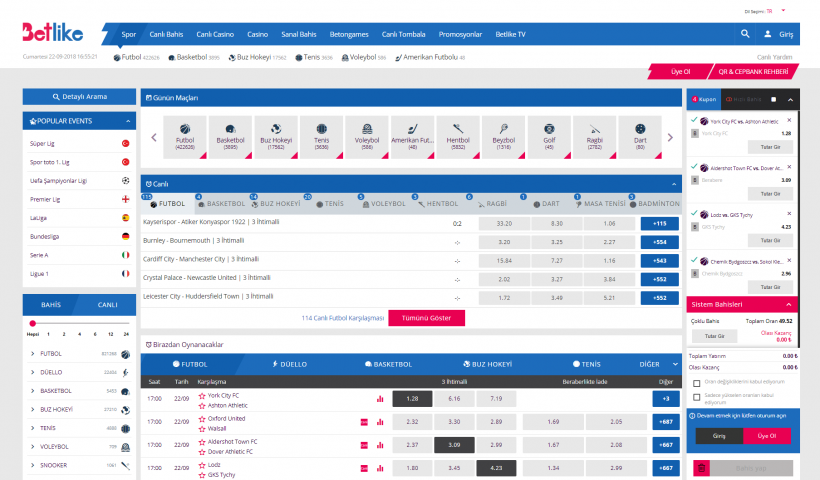Select Golf card in Günün Maçları

tap(549, 137)
